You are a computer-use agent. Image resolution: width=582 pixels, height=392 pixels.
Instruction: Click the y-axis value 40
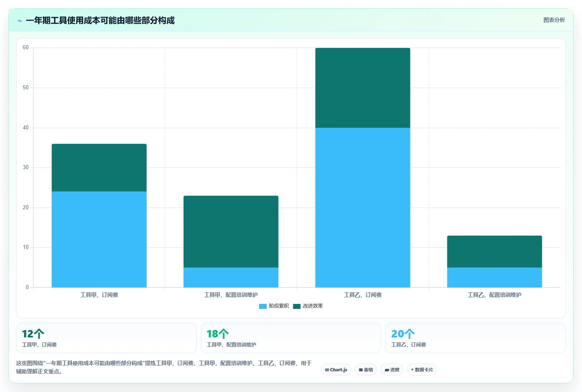point(26,128)
